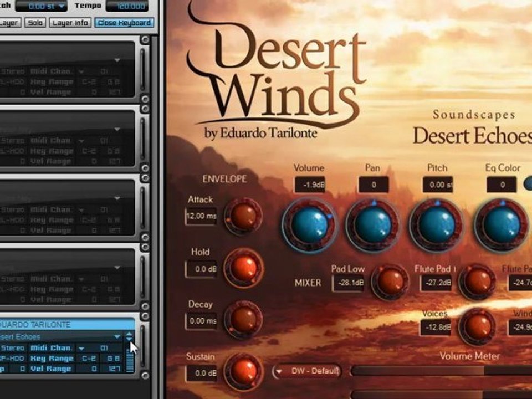Click the Sustain envelope knob
Viewport: 532px width, 399px height.
243,371
